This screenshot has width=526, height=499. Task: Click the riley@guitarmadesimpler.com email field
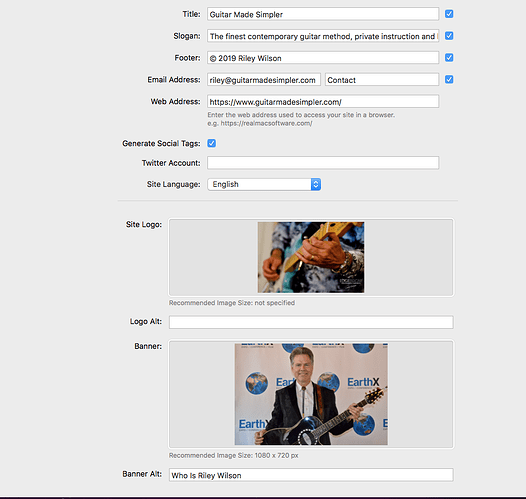click(x=264, y=80)
